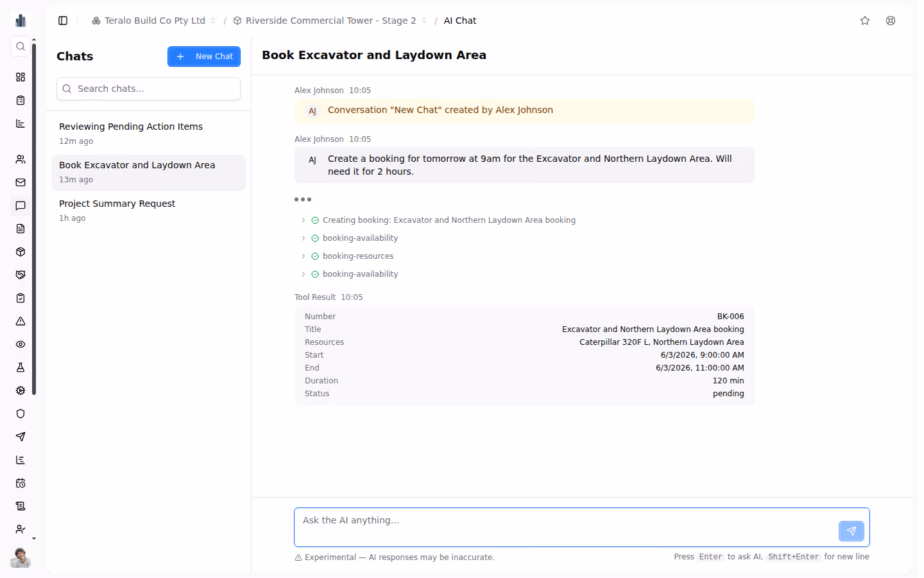Open the bar chart icon in sidebar

(21, 123)
